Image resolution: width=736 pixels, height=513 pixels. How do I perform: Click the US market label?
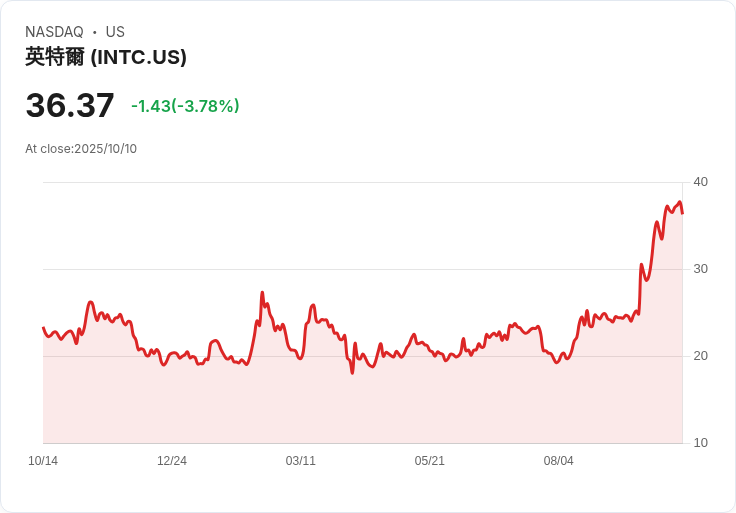[115, 32]
